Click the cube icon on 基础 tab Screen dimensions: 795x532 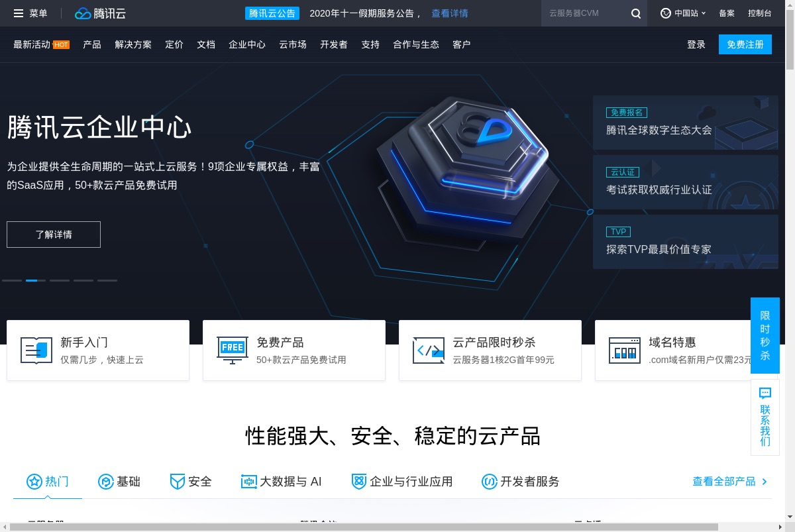click(105, 482)
